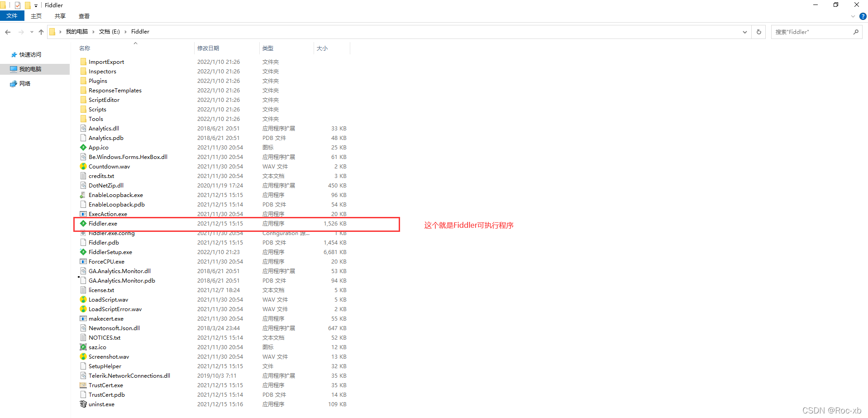Expand the ribbon chevron
Viewport: 868px width, 418px height.
coord(853,16)
